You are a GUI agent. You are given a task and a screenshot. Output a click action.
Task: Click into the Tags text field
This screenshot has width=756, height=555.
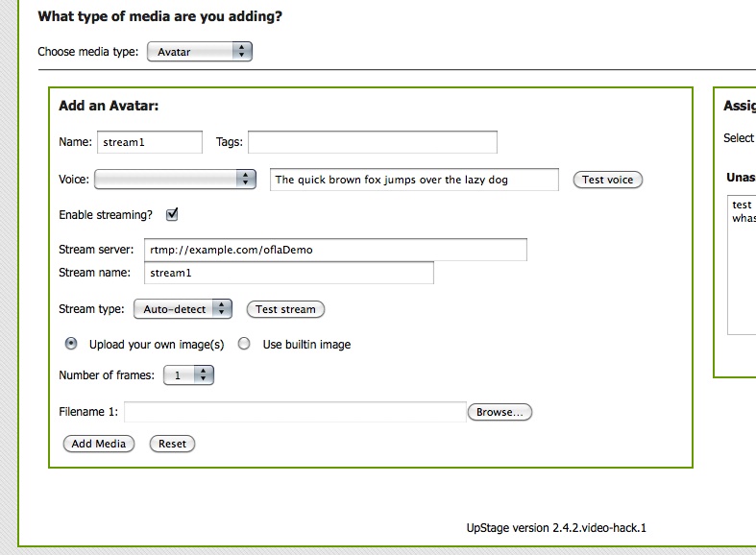(373, 142)
